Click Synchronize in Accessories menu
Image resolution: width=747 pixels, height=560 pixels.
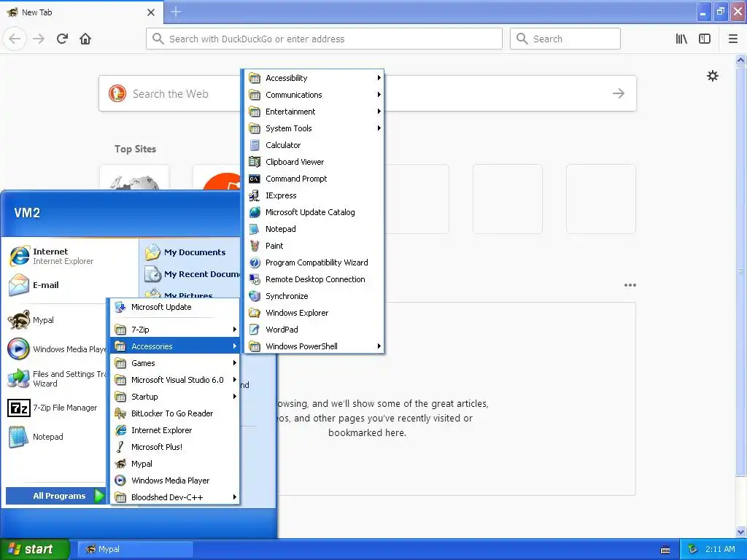pos(314,296)
